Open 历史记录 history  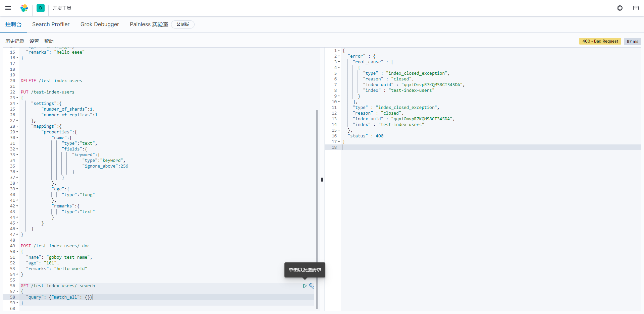point(15,41)
